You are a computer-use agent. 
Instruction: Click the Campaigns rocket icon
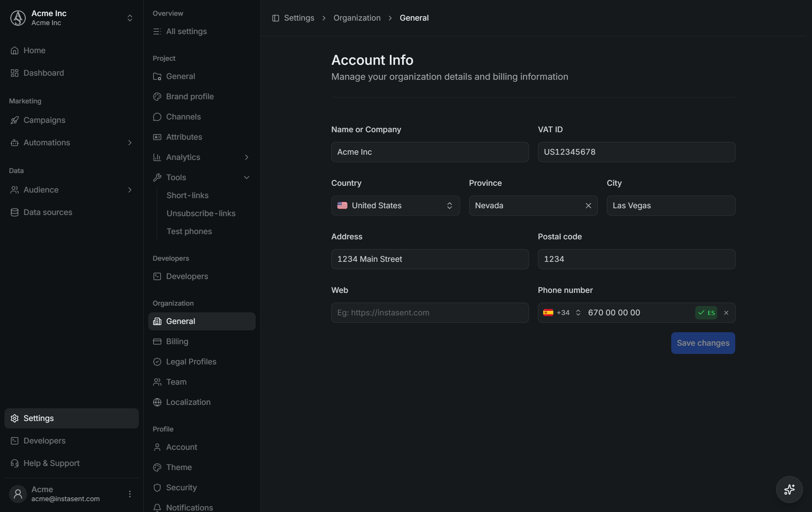(x=15, y=120)
